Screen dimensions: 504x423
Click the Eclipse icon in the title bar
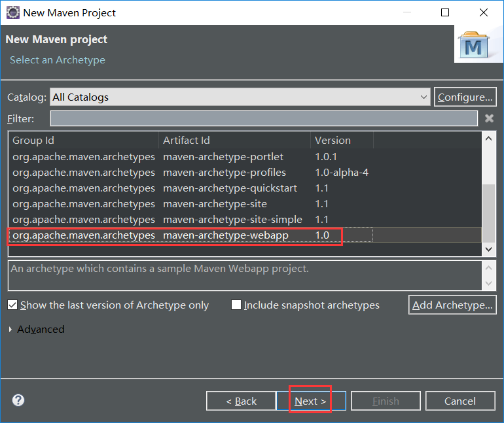(x=13, y=13)
